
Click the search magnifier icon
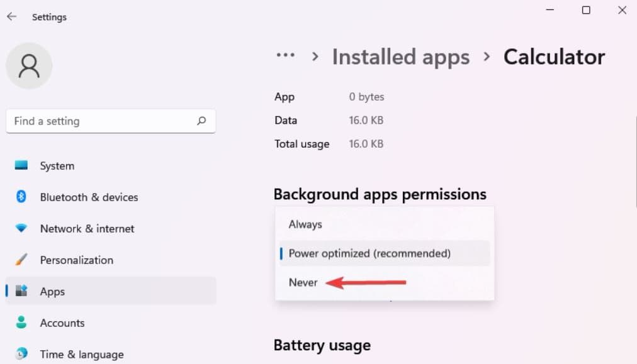coord(201,121)
